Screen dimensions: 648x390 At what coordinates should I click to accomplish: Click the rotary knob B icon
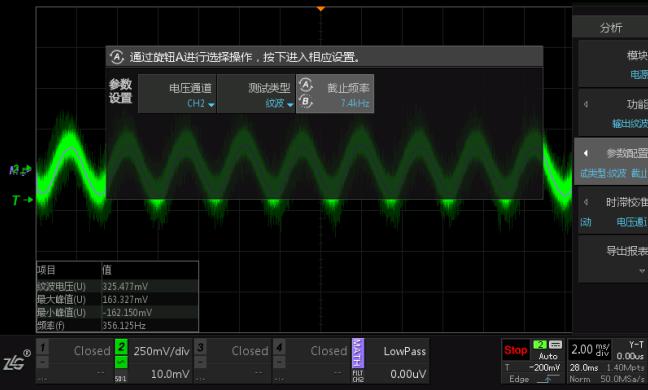tap(305, 101)
